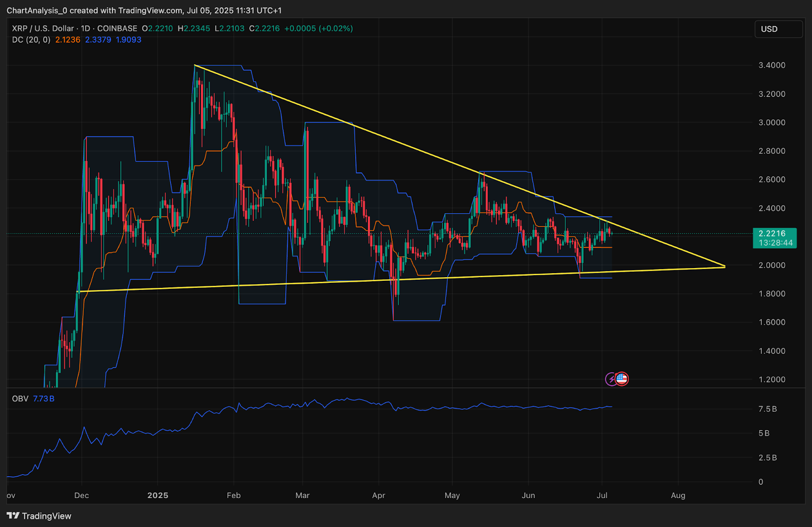Switch to the Jul section on the time axis
Screen dimensions: 812x527
602,495
